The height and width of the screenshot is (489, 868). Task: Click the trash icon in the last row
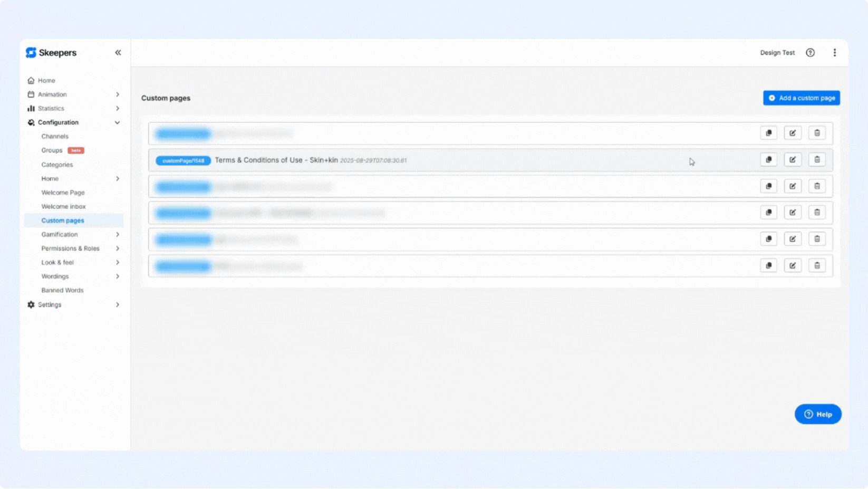click(817, 265)
